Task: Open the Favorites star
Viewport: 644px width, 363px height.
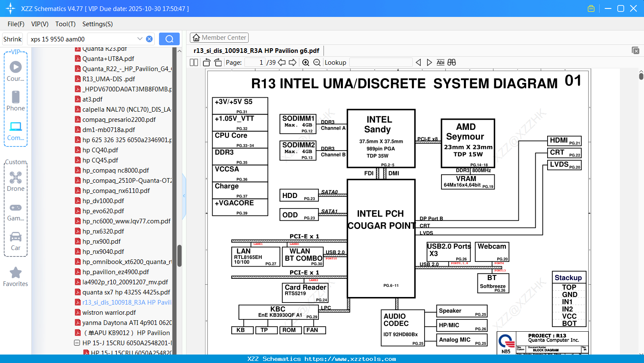Action: pos(16,277)
